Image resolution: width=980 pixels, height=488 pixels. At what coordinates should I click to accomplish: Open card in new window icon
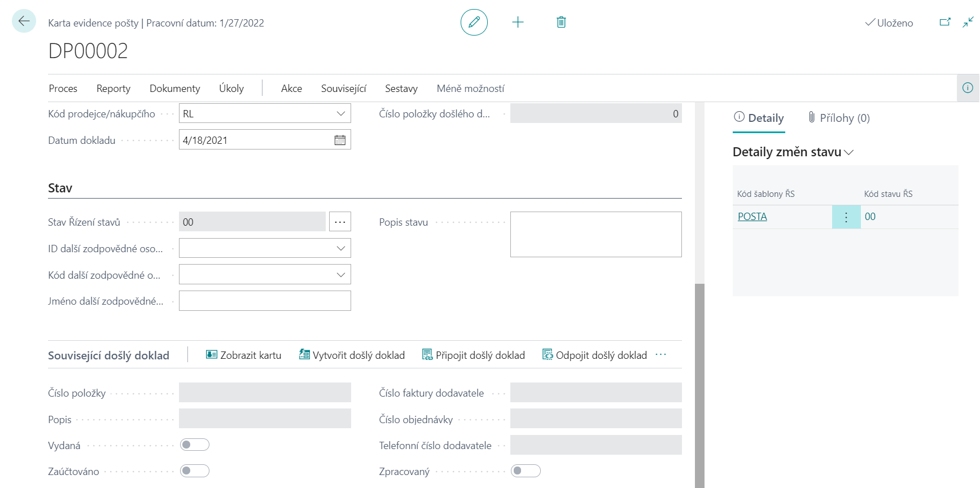(x=944, y=23)
